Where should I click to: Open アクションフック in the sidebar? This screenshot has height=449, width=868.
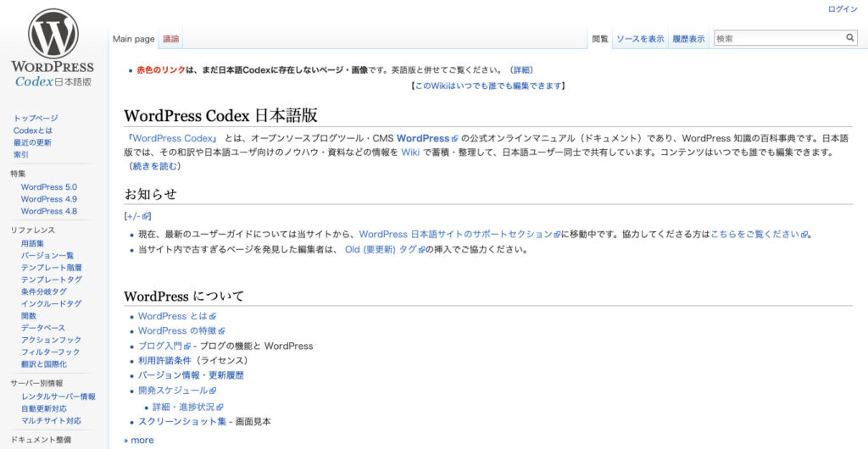coord(51,340)
